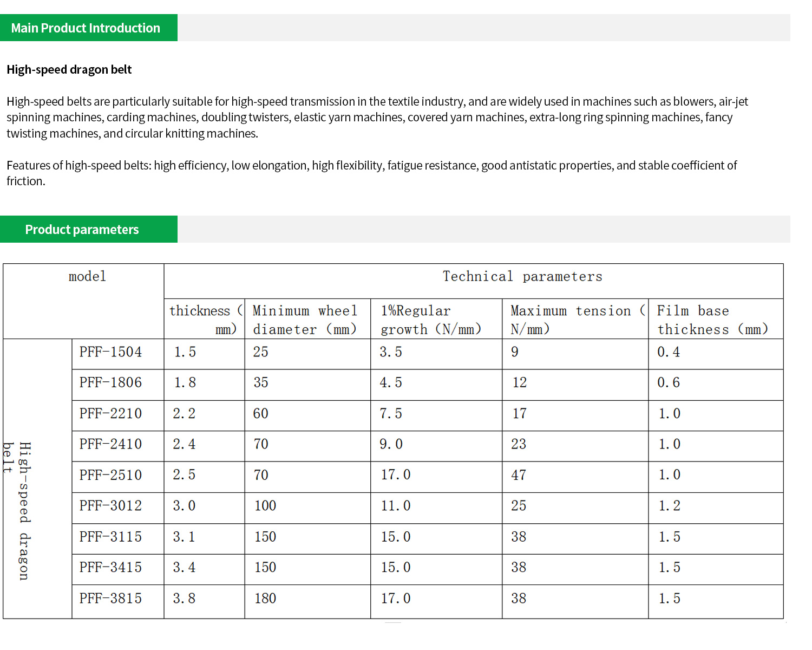Image resolution: width=812 pixels, height=650 pixels.
Task: Select the PFF-1806 model cell
Action: 110,383
